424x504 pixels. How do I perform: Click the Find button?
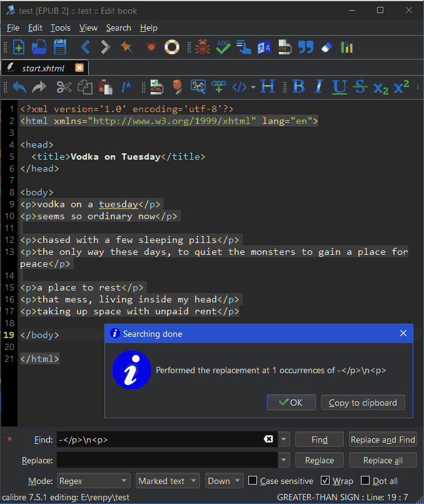(x=320, y=440)
